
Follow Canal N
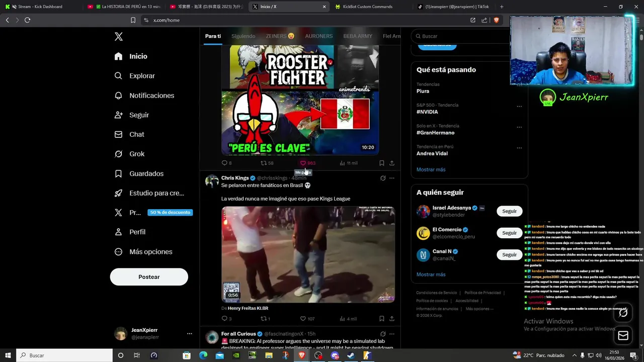tap(509, 255)
